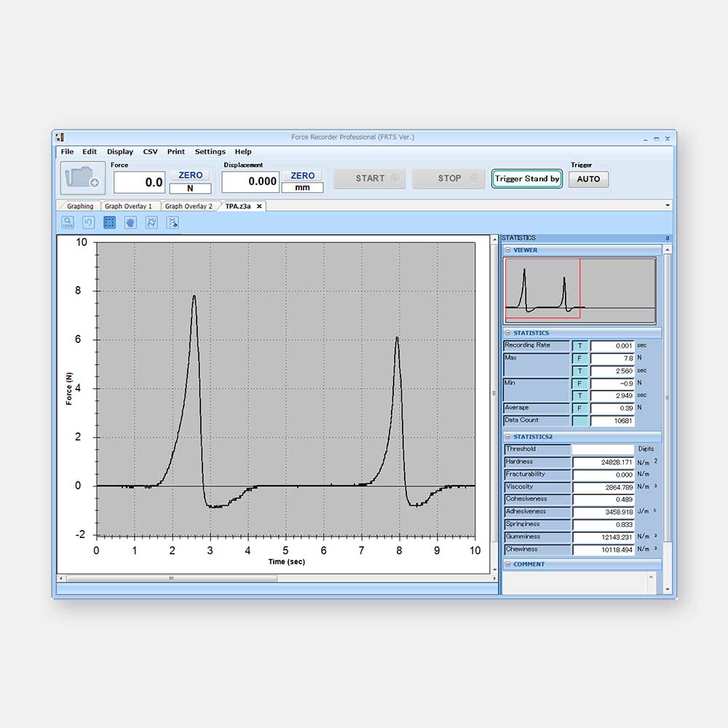Reset graph zoom to 100%

click(x=68, y=223)
